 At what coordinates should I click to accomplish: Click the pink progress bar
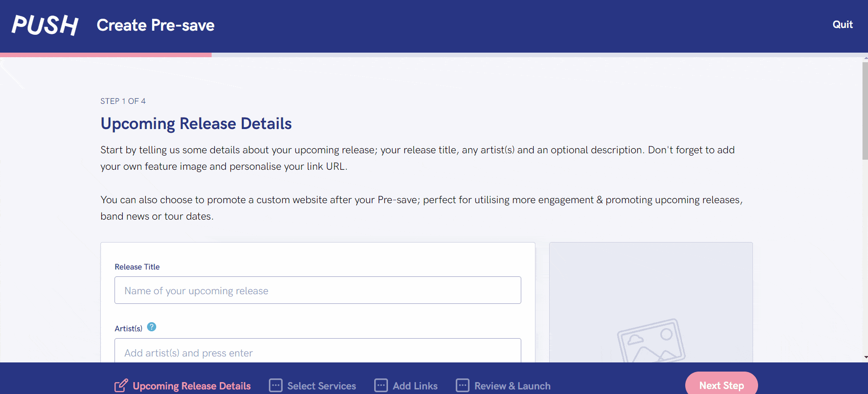click(106, 55)
